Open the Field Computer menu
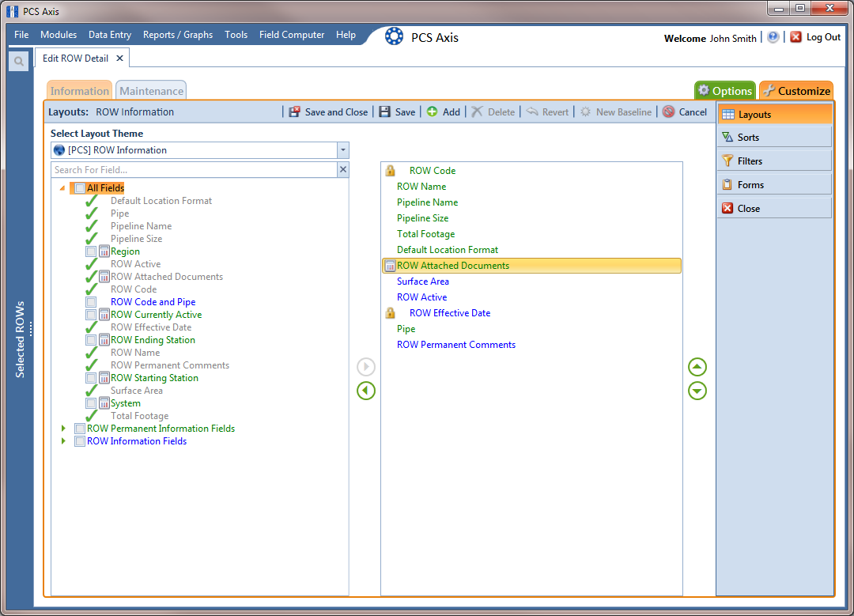 tap(291, 34)
